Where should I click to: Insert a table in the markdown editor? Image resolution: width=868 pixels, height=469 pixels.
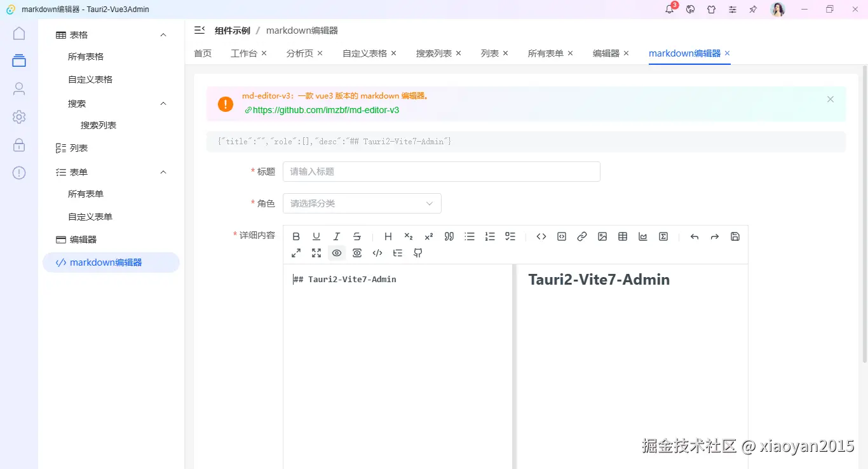(622, 236)
